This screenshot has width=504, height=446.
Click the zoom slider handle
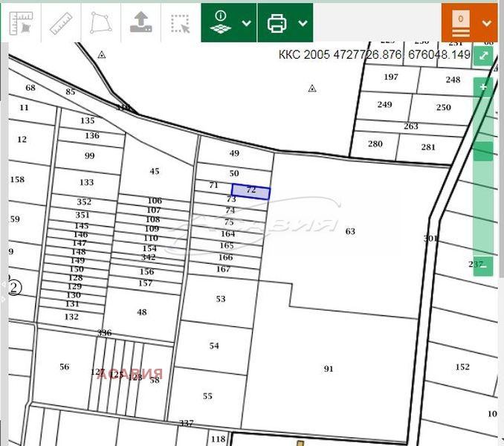(483, 151)
